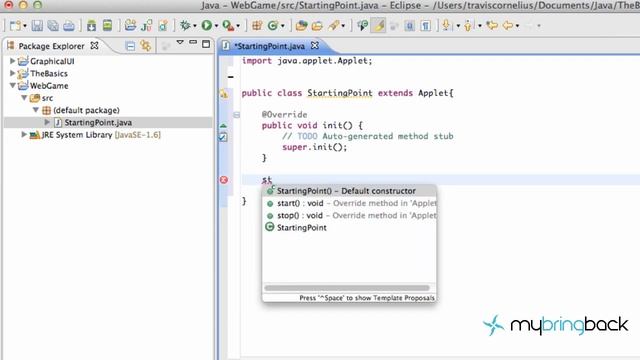The height and width of the screenshot is (360, 640).
Task: Collapse the src folder node
Action: tap(24, 98)
